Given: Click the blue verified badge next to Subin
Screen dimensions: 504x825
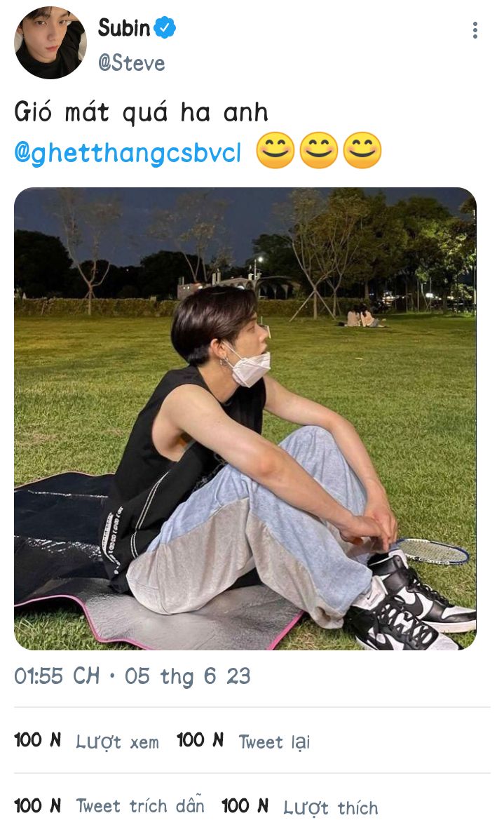Looking at the screenshot, I should point(165,27).
